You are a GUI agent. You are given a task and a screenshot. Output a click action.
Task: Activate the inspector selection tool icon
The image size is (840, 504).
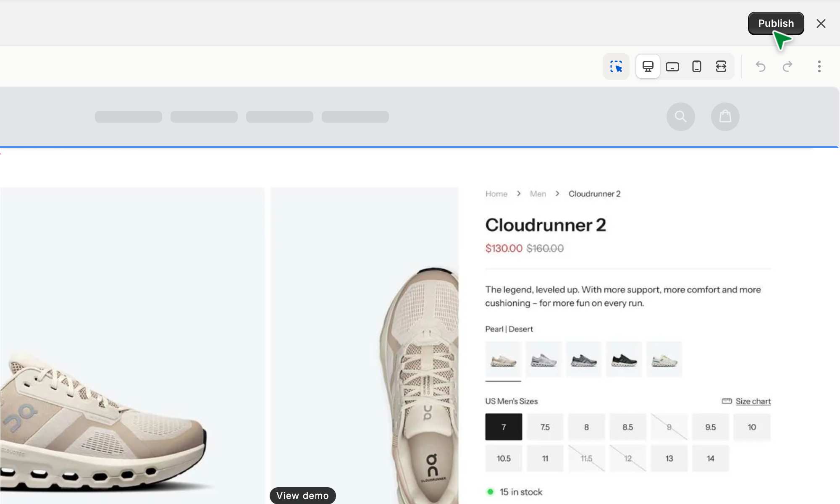pos(616,66)
